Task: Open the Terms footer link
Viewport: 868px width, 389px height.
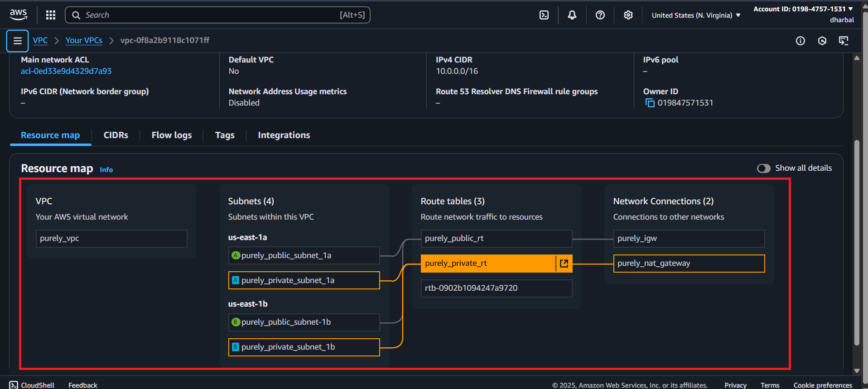Action: [x=770, y=385]
